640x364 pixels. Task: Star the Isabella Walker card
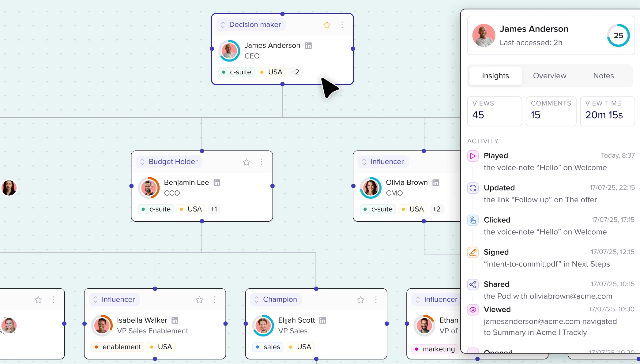tap(200, 300)
